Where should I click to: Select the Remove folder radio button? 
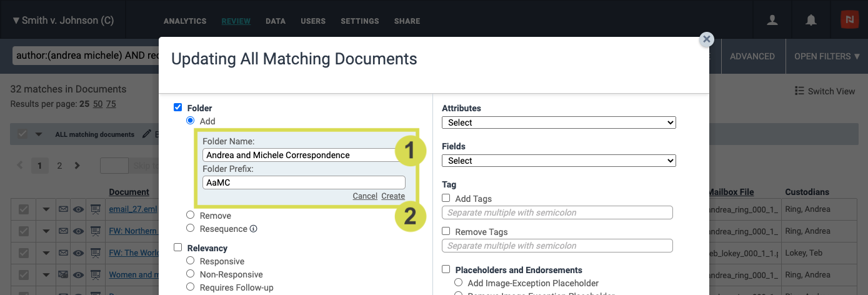tap(191, 215)
